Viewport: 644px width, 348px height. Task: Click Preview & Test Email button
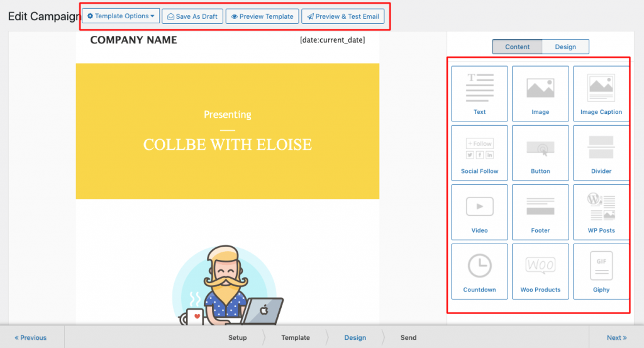point(343,16)
